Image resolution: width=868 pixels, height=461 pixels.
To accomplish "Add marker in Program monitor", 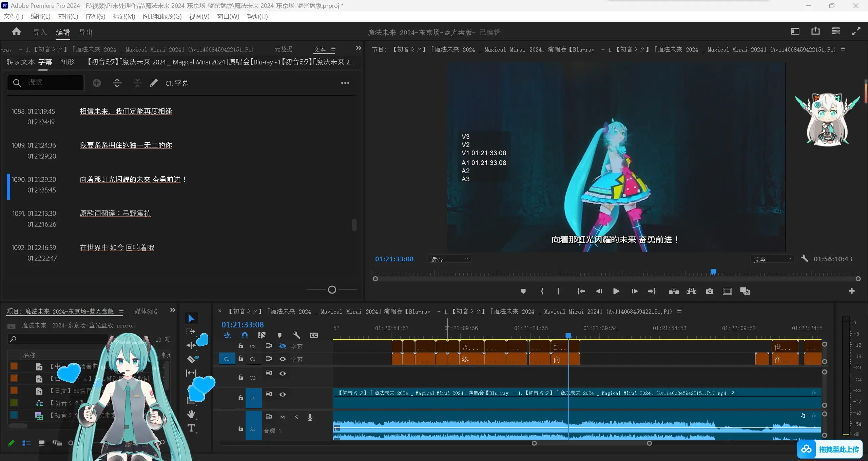I will (x=523, y=291).
